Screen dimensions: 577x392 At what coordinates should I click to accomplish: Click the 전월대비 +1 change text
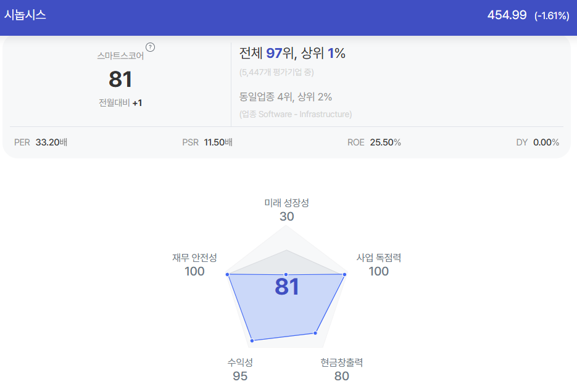coord(120,103)
